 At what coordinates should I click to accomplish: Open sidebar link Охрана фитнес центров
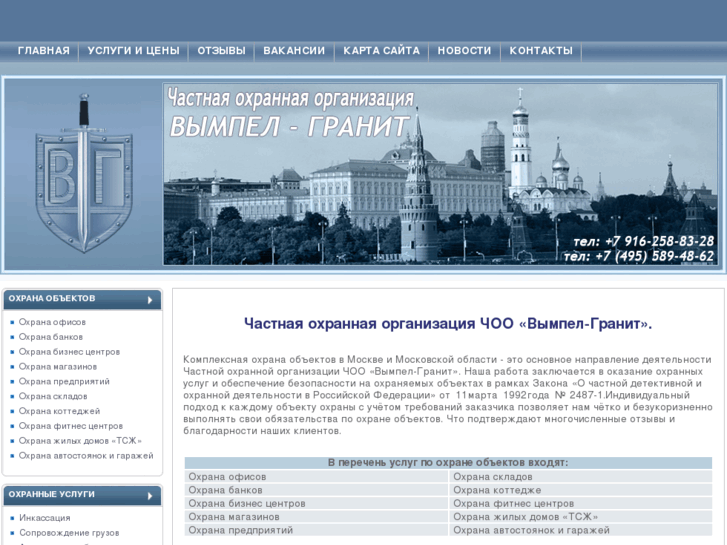click(70, 426)
